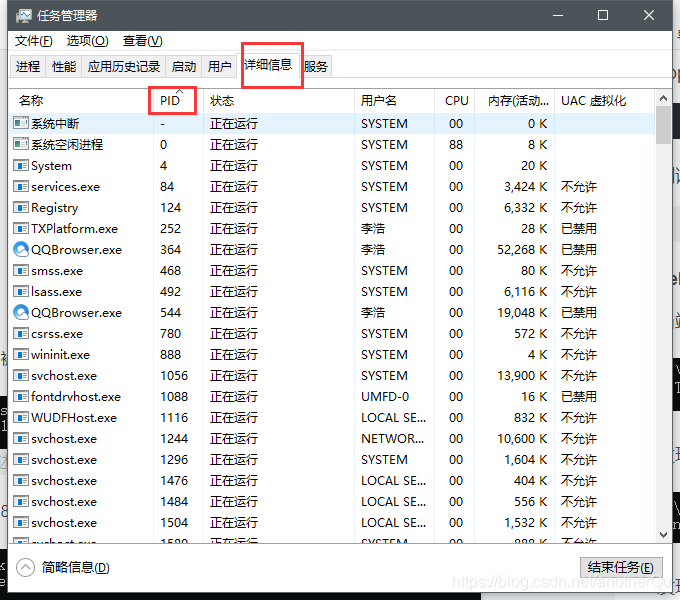The width and height of the screenshot is (680, 600).
Task: Switch to the 性能 tab
Action: (x=64, y=66)
